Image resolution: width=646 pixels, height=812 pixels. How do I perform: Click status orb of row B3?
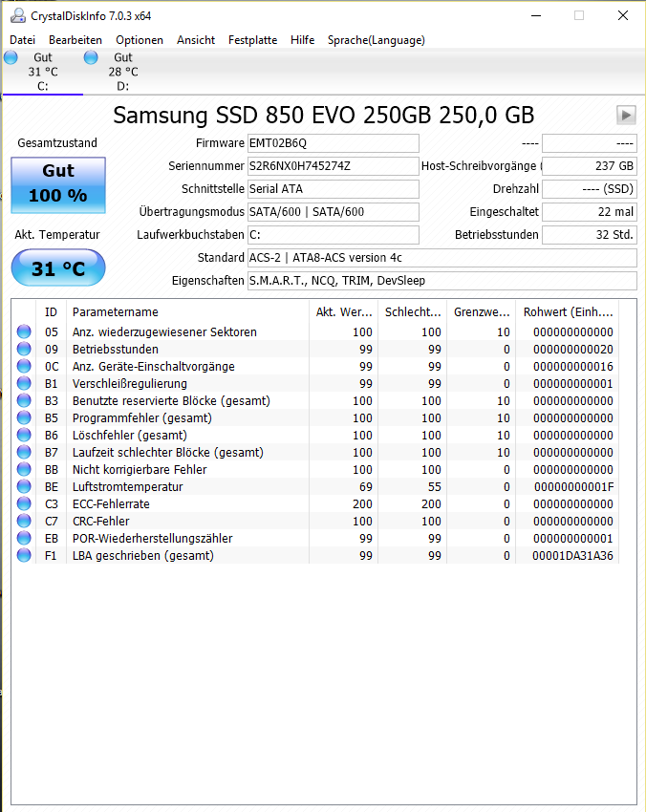[24, 399]
